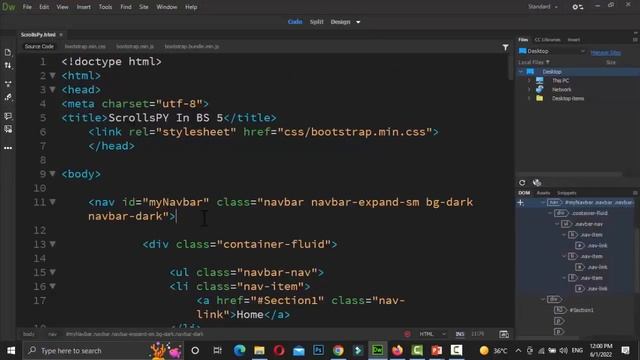Click the real-time preview icon in status bar
Viewport: 640px width, 360px height.
point(504,334)
